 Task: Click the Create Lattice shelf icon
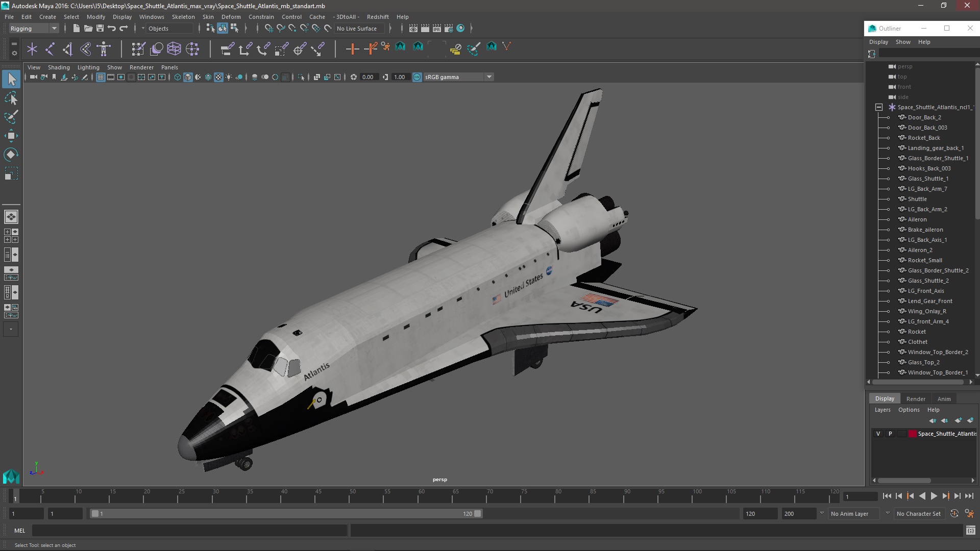[174, 49]
